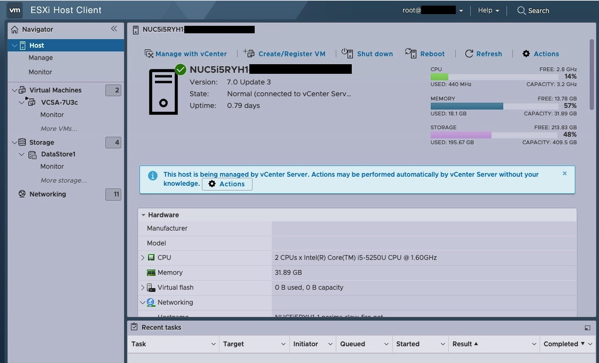Image resolution: width=599 pixels, height=363 pixels.
Task: Click the Actions button inside the banner
Action: [227, 184]
